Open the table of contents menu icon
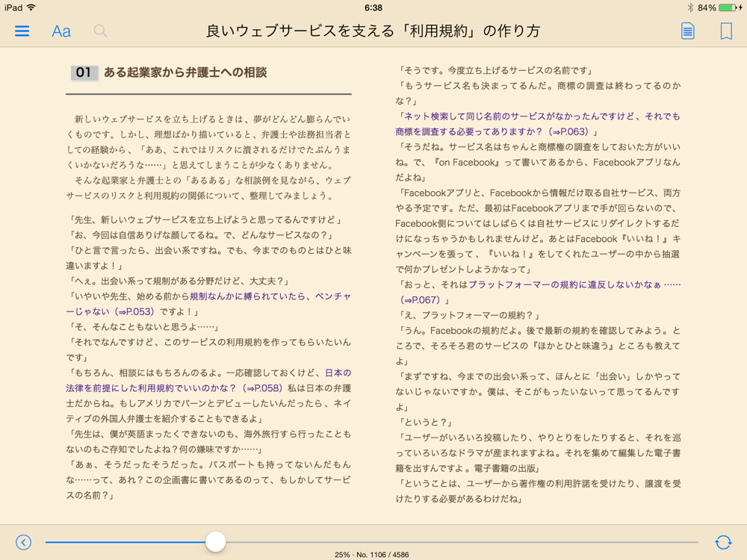Screen dimensions: 747x560 click(22, 31)
